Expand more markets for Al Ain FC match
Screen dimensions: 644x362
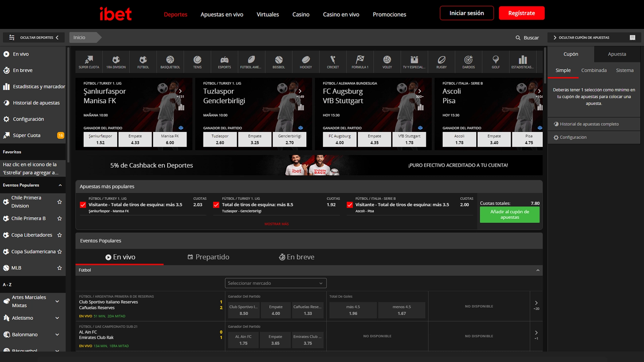pyautogui.click(x=536, y=335)
